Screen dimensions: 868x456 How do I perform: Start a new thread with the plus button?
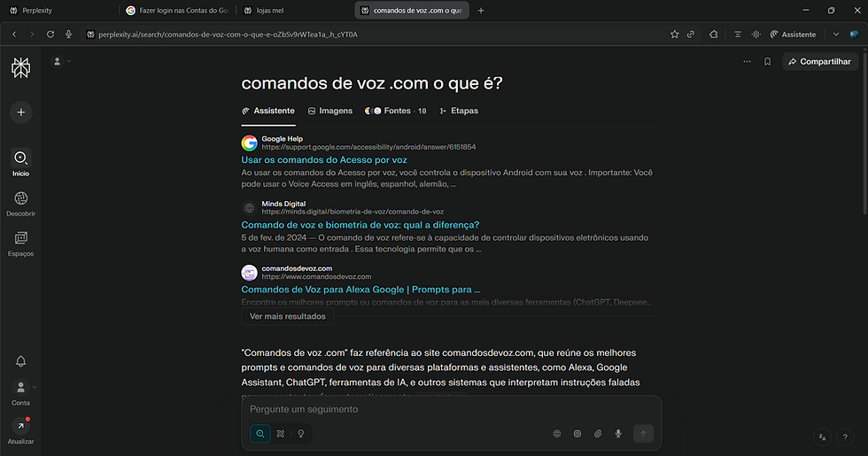click(x=20, y=112)
